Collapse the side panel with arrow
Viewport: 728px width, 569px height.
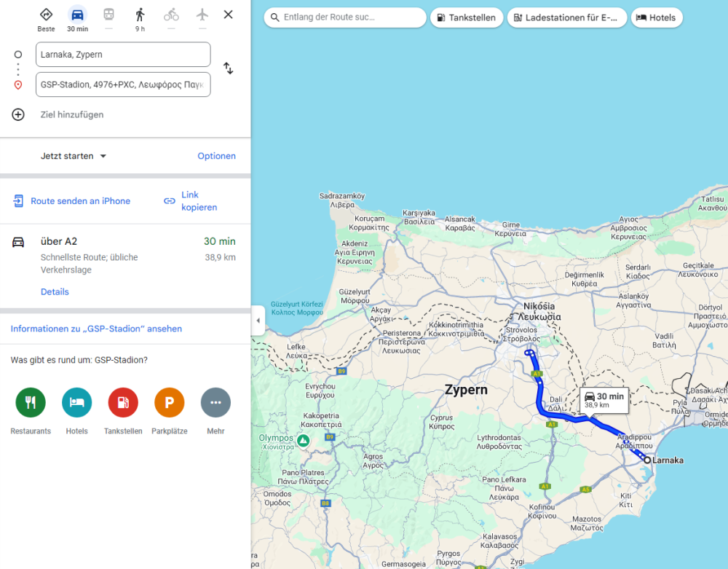(x=258, y=321)
